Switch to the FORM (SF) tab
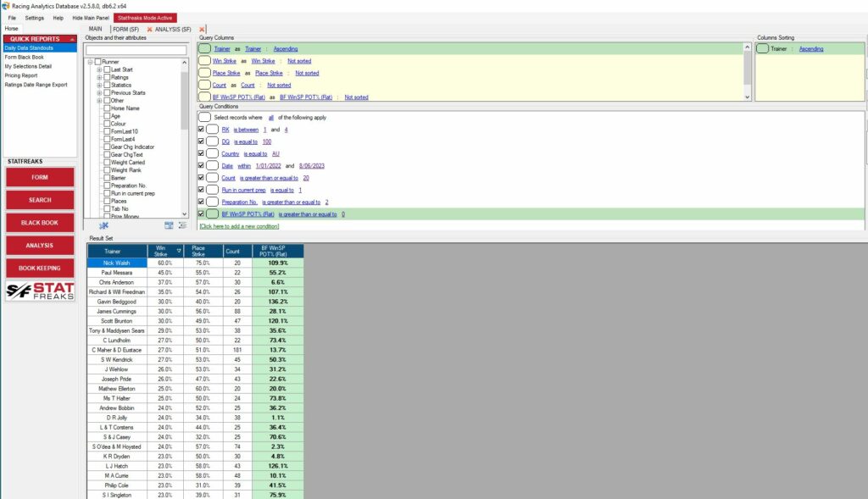Image resolution: width=868 pixels, height=499 pixels. coord(125,30)
